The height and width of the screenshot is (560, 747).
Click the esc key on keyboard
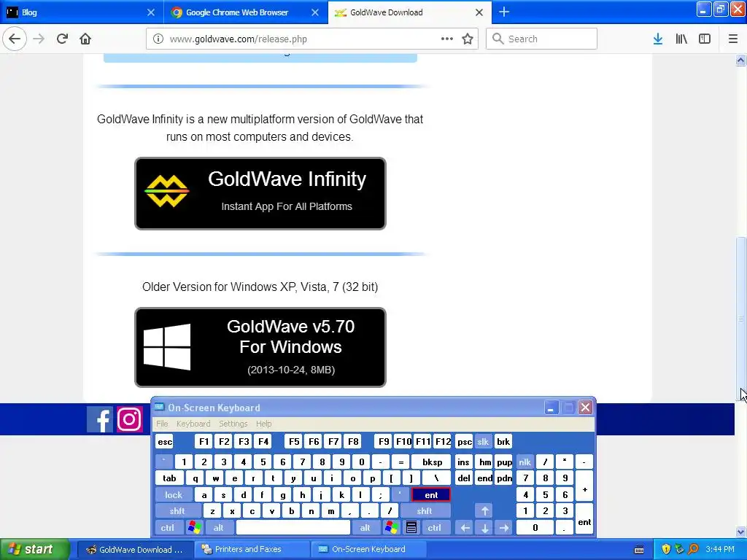165,442
